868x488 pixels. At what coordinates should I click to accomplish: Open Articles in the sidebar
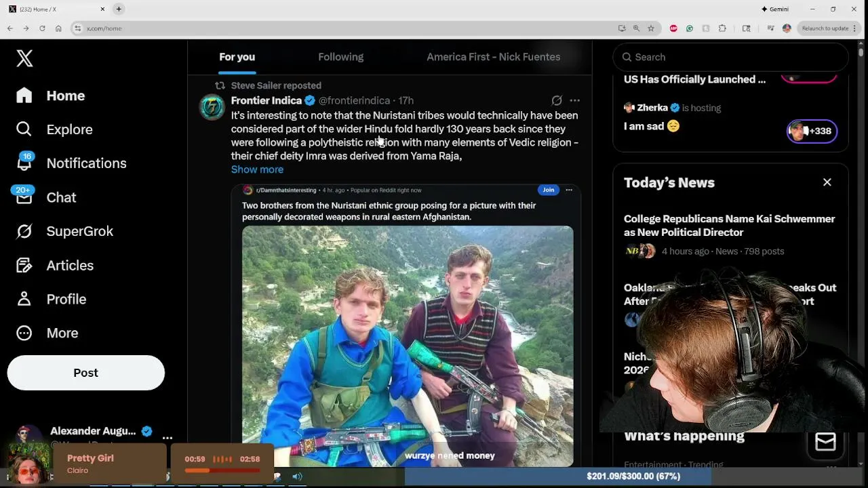55,265
